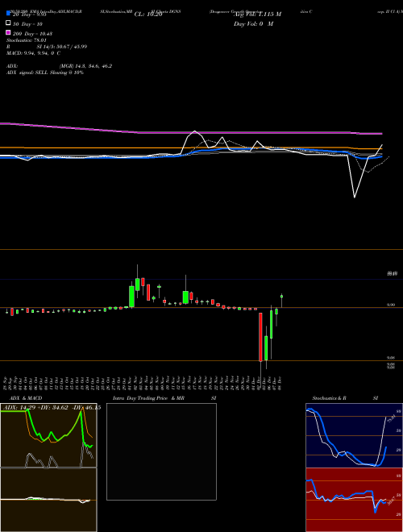Viewport: 403px width, 532px height.
Task: Open the blue Stochastics panel chart
Action: click(354, 435)
